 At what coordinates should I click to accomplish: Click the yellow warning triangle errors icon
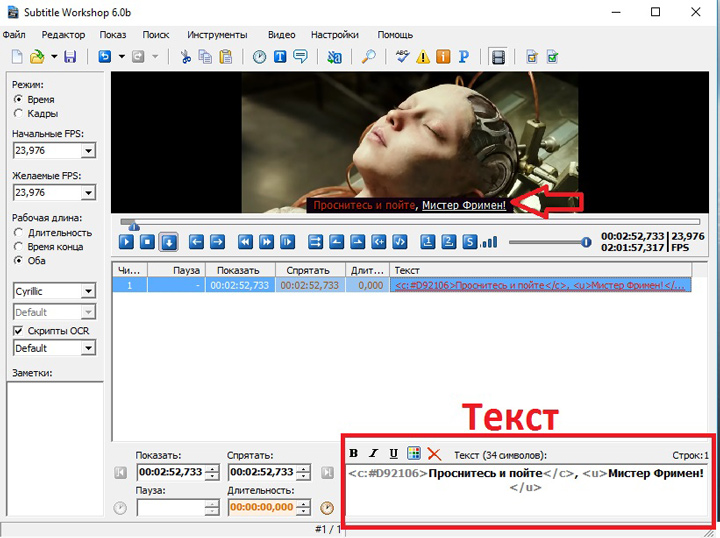[423, 57]
